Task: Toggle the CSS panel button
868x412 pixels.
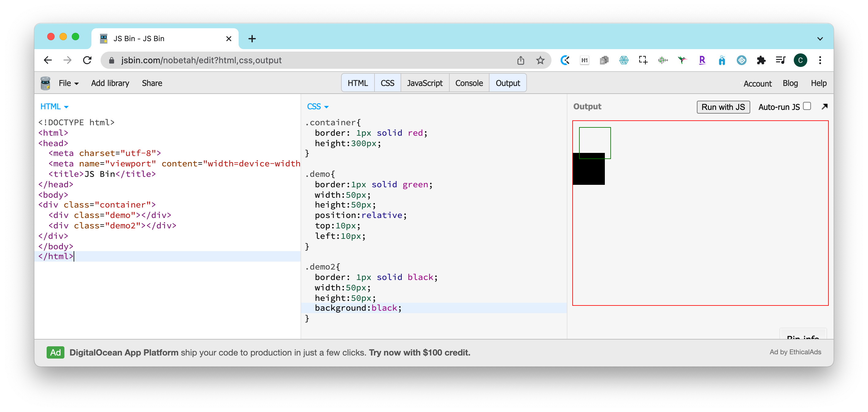Action: pos(387,83)
